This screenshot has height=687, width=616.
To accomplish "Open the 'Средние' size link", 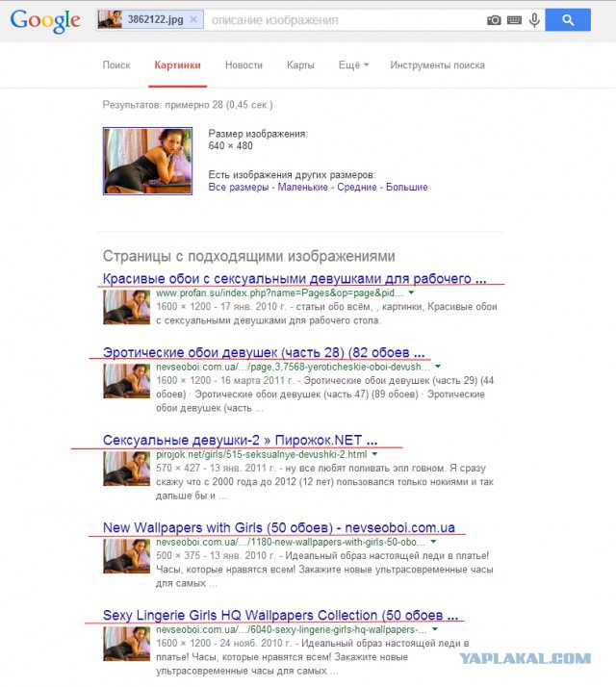I will 357,187.
